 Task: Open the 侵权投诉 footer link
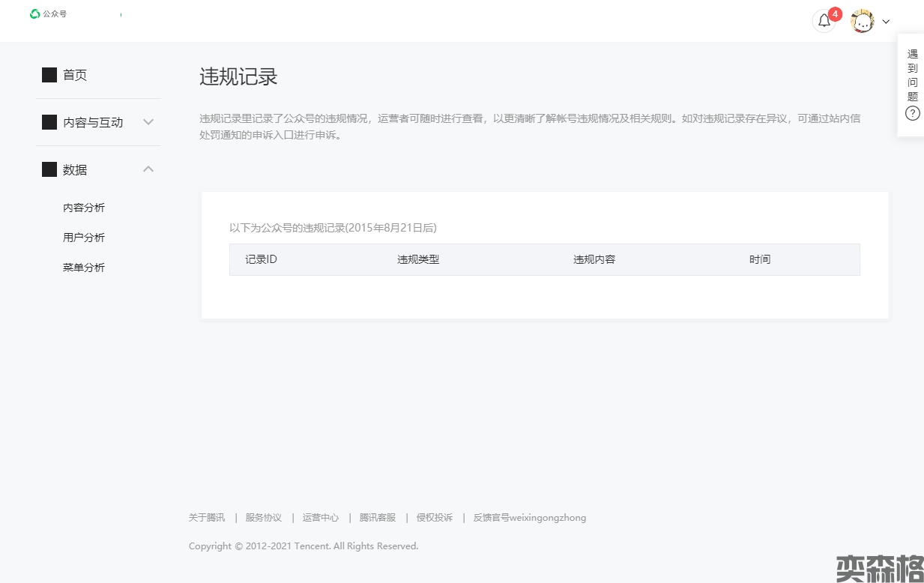click(x=435, y=518)
